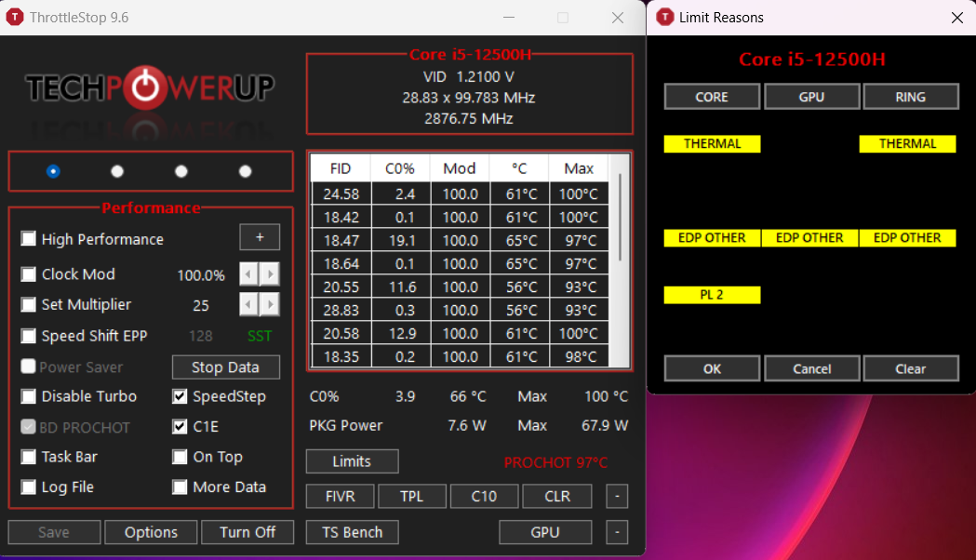
Task: Increase Clock Mod with right arrow
Action: click(x=270, y=273)
